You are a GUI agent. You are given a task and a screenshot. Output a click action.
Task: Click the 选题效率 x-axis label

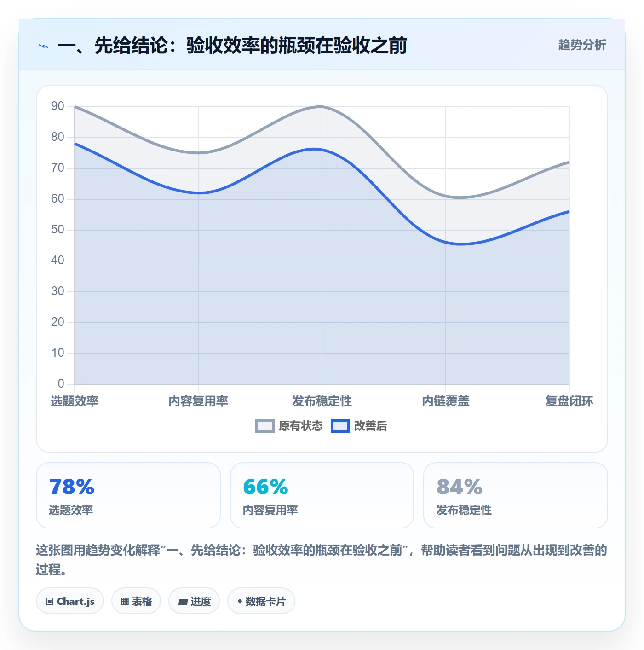(x=75, y=401)
